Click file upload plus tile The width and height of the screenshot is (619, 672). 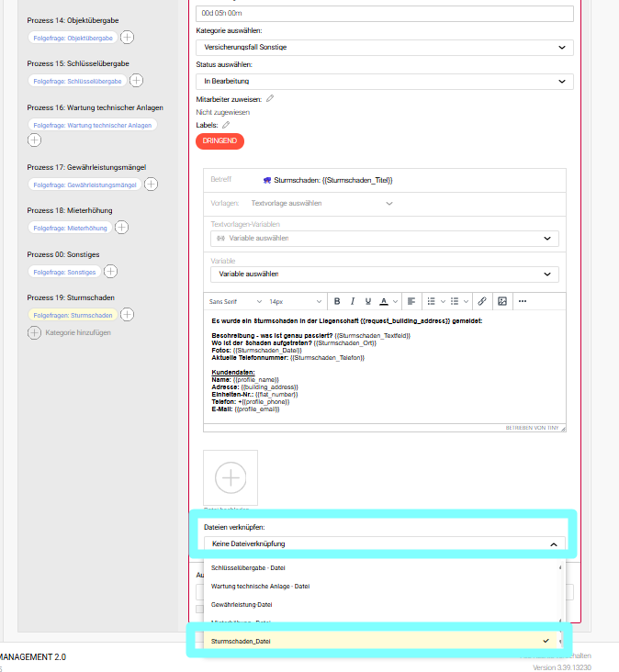tap(231, 477)
